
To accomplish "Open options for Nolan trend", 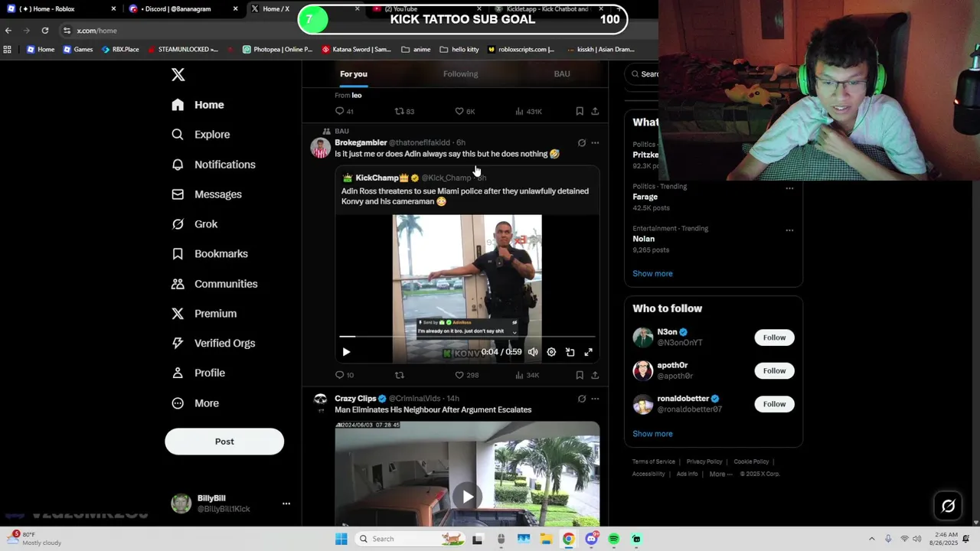I will (x=789, y=230).
